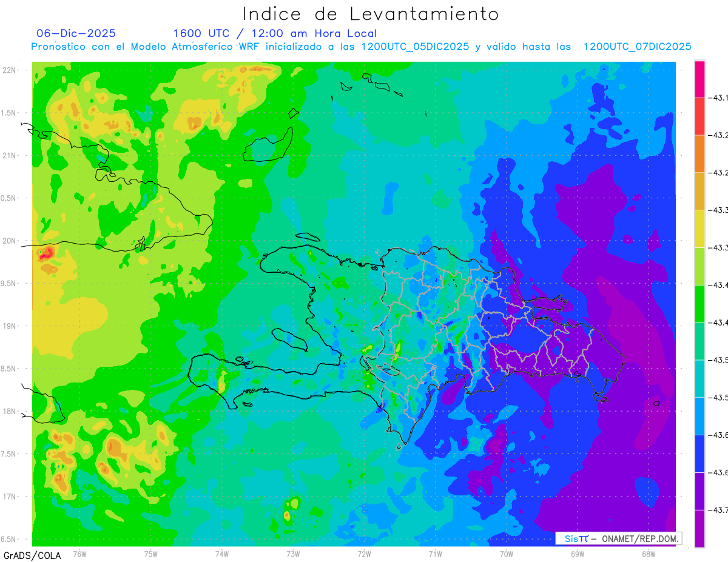Screen dimensions: 728x562
Task: Pick the turquoise swatch in the color bar
Action: click(699, 379)
